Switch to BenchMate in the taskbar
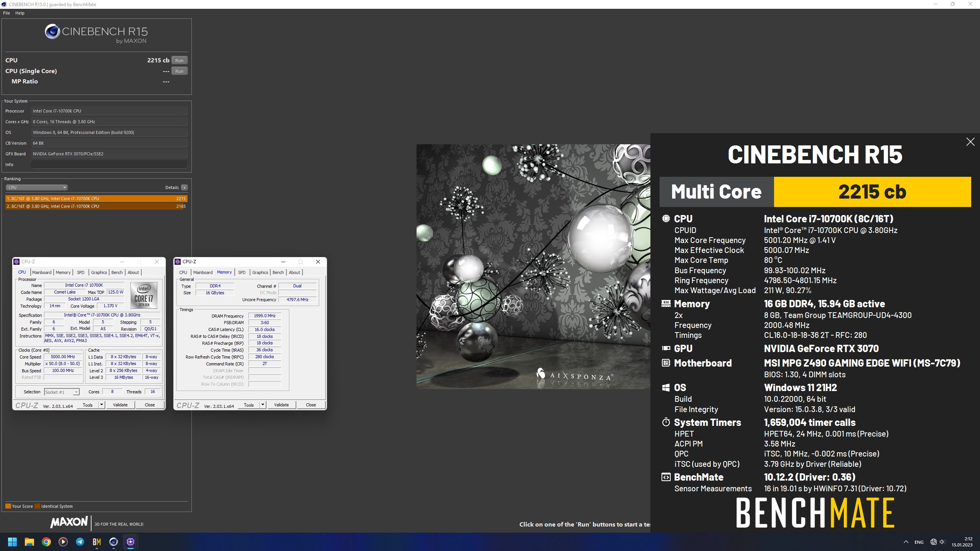This screenshot has width=980, height=551. (97, 542)
